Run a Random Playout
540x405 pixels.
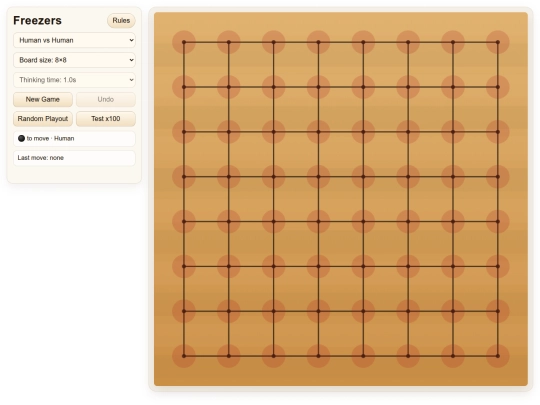(43, 119)
